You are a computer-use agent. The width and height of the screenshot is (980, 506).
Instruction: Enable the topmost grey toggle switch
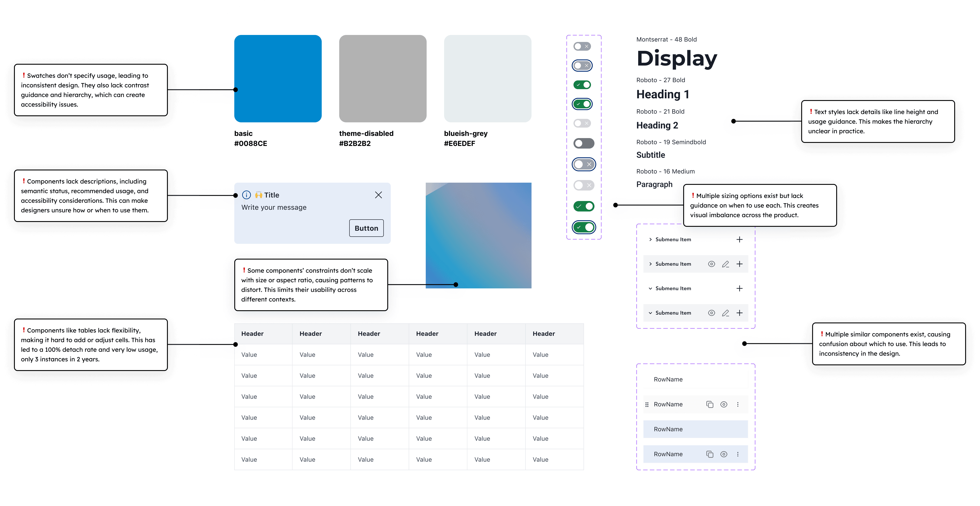point(582,46)
